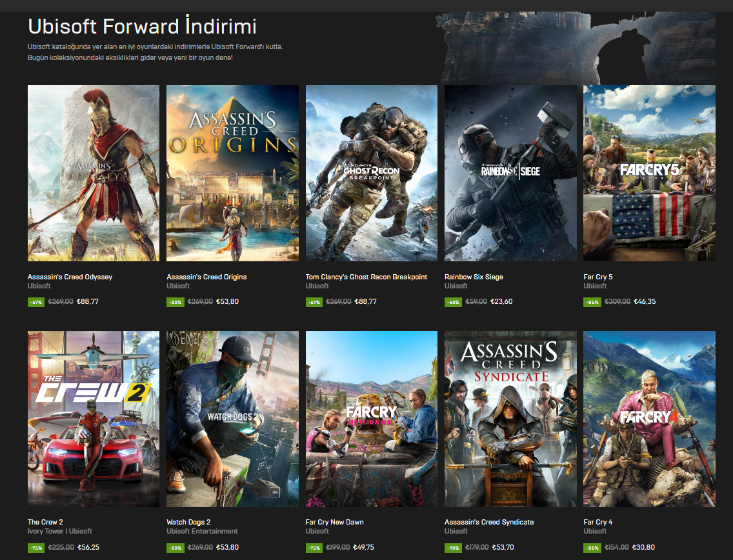Click the ₺88,77 price of Assassin's Creed Odyssey
The image size is (733, 560).
tap(87, 301)
